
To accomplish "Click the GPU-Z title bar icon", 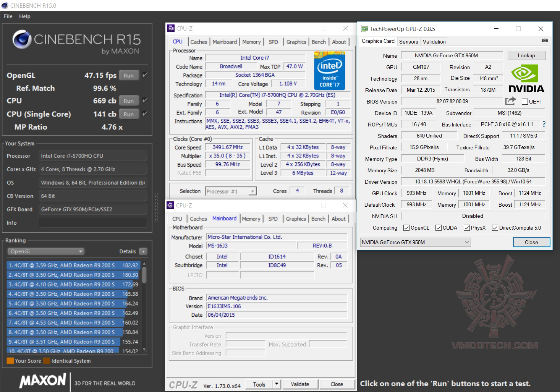I will point(364,29).
